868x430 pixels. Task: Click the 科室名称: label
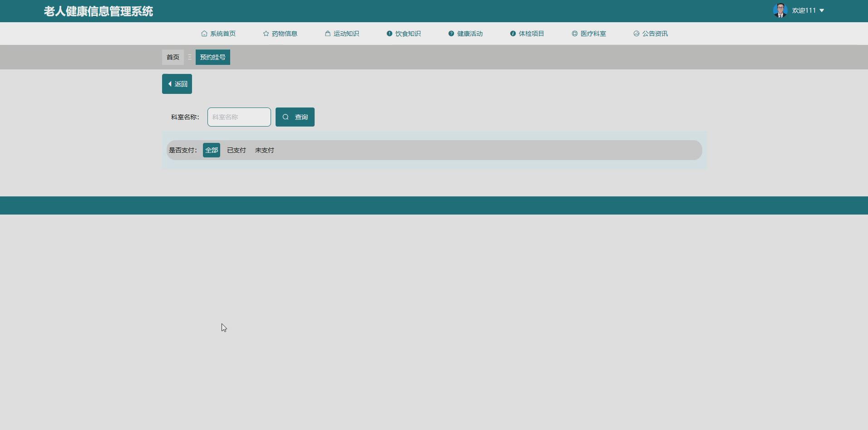point(185,117)
